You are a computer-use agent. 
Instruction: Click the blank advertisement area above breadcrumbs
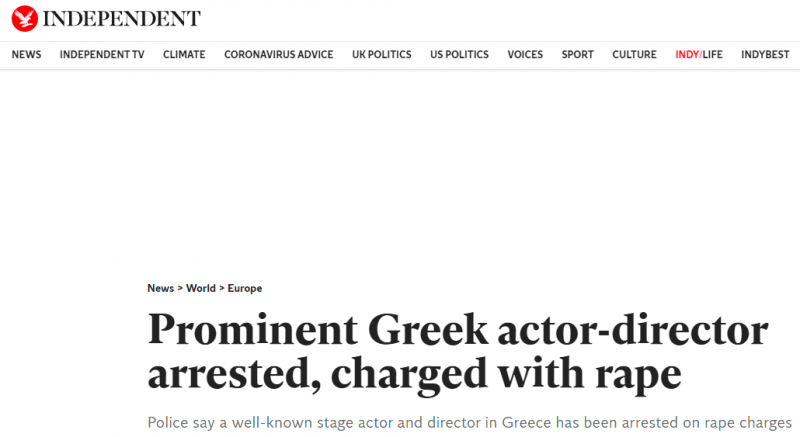[400, 173]
